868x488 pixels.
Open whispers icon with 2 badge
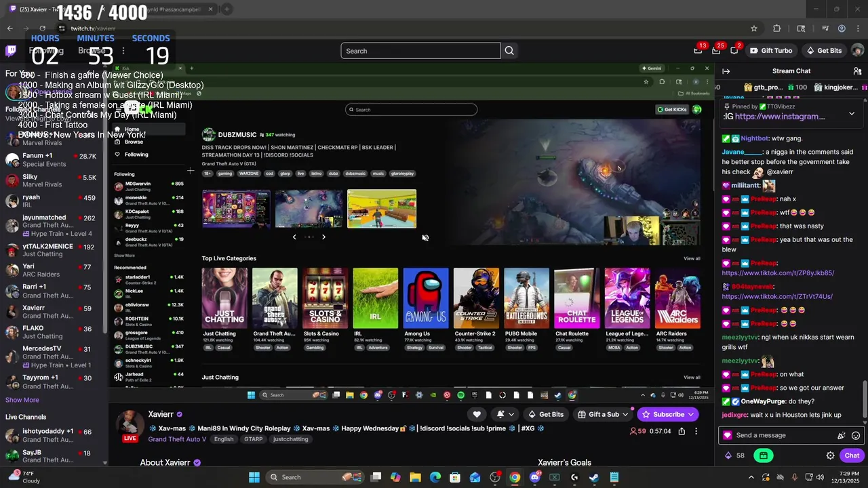734,51
